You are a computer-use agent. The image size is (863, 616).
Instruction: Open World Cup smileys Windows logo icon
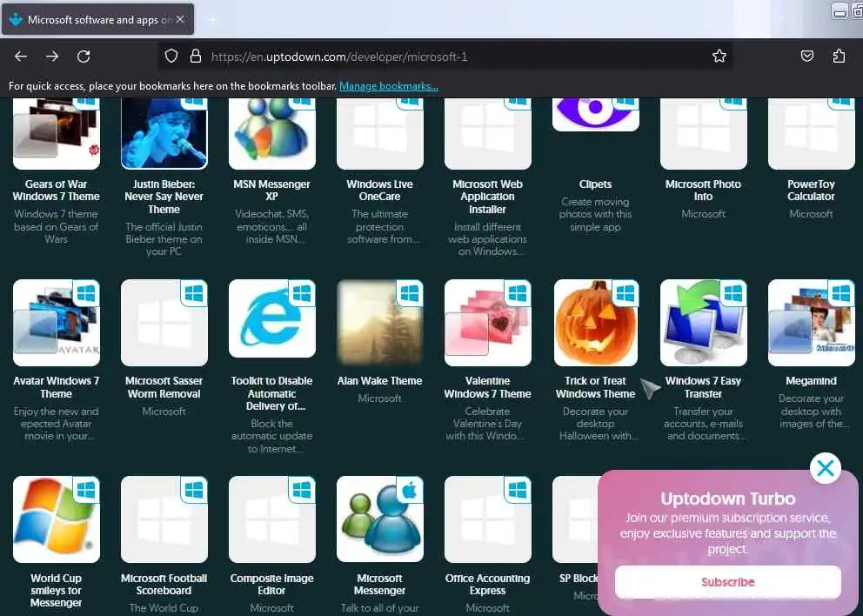(57, 519)
